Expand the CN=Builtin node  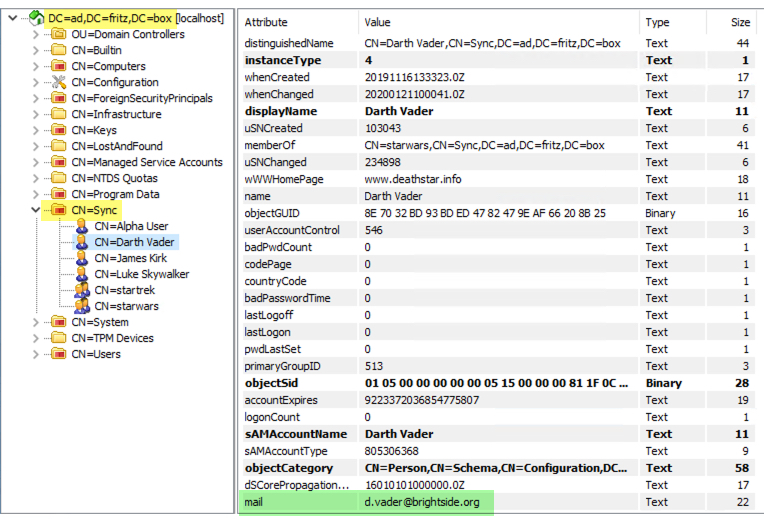click(36, 51)
